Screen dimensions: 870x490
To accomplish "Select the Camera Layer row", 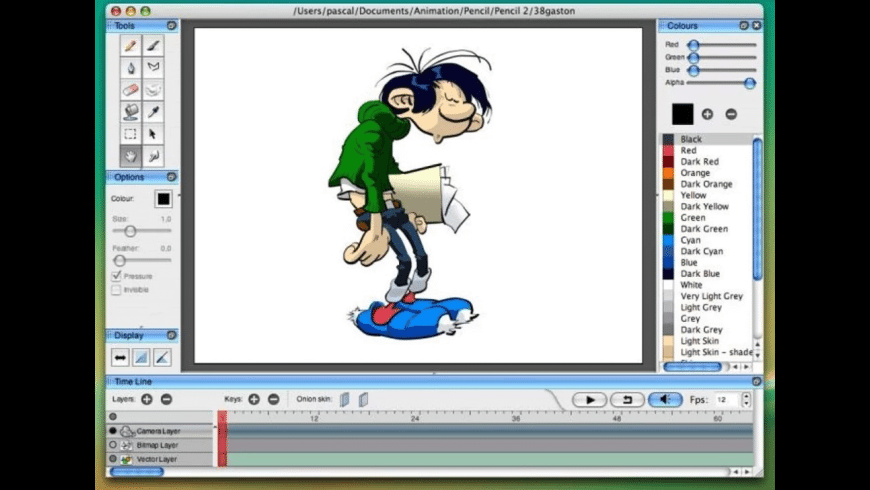I will pyautogui.click(x=160, y=431).
